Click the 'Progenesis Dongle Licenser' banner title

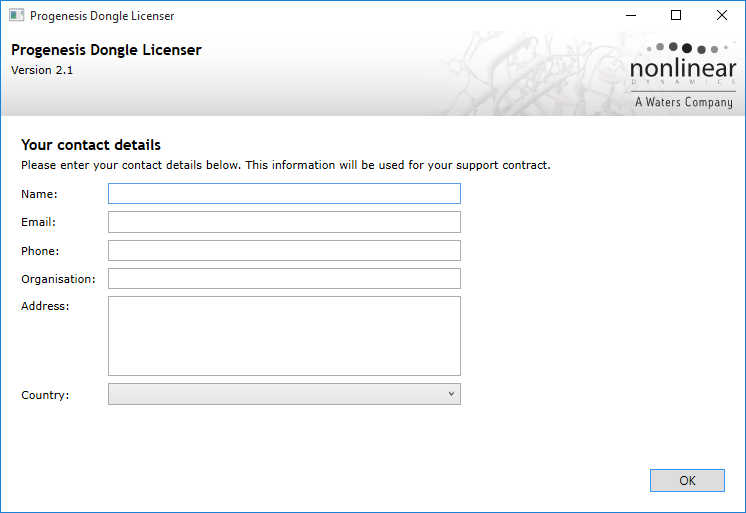point(106,50)
